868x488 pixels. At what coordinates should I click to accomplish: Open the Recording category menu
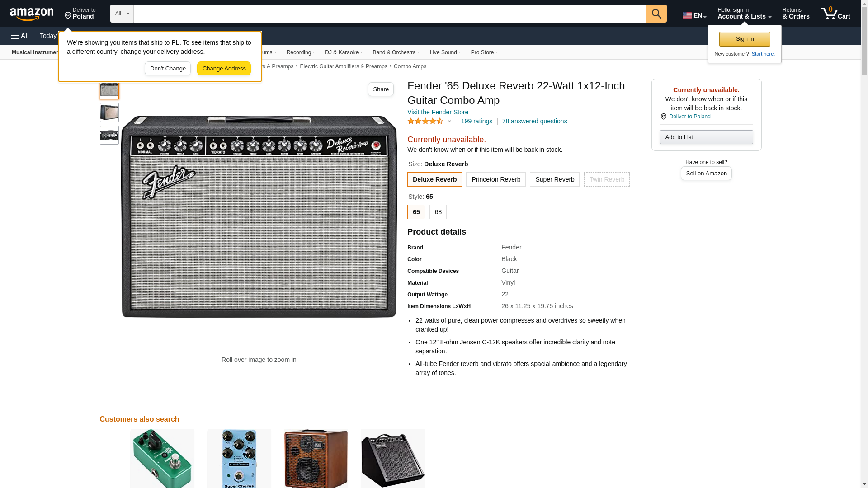pyautogui.click(x=301, y=52)
